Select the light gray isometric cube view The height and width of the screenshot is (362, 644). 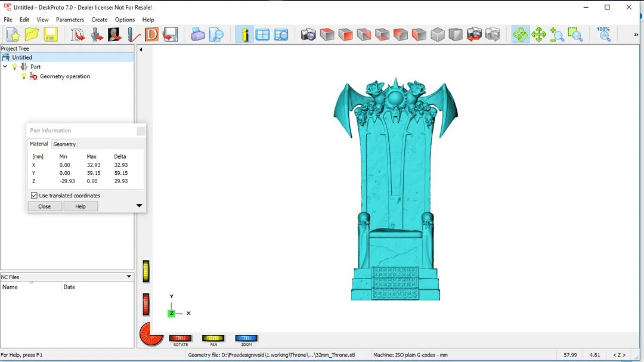click(438, 35)
